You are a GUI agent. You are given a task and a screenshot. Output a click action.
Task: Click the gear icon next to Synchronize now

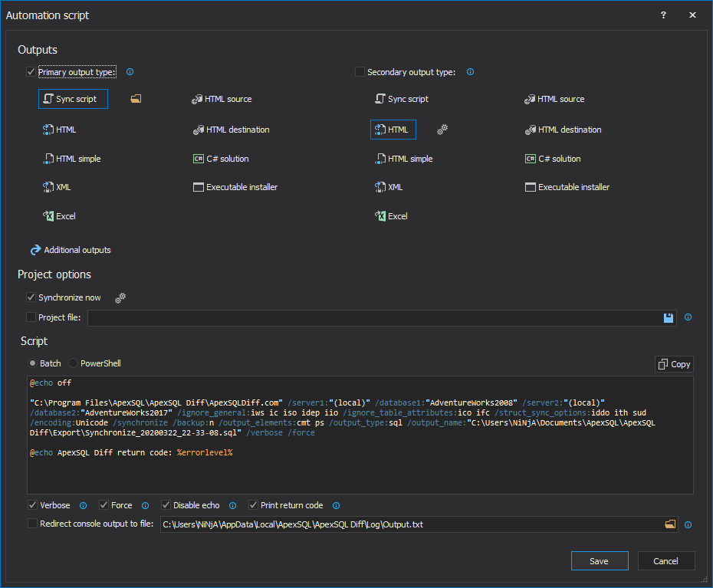120,297
